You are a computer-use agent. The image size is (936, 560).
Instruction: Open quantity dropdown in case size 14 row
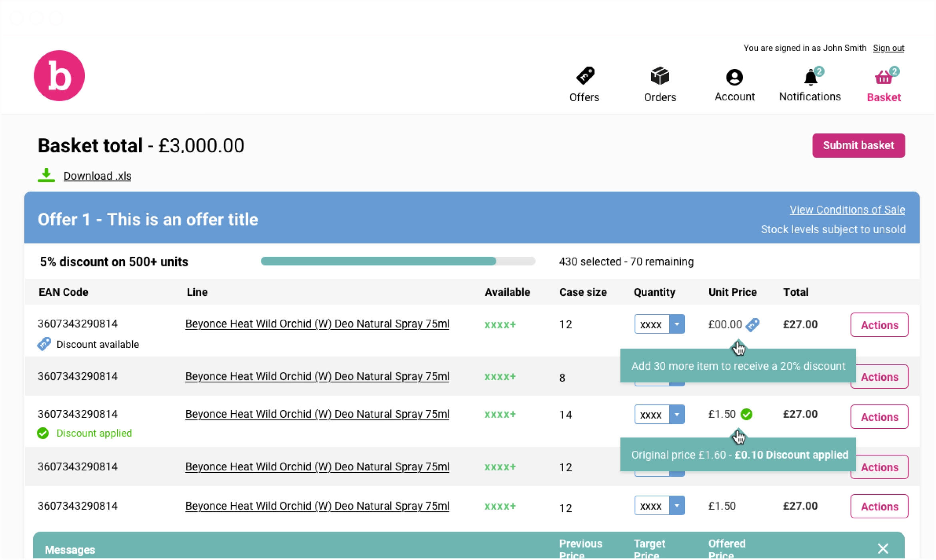click(x=677, y=415)
